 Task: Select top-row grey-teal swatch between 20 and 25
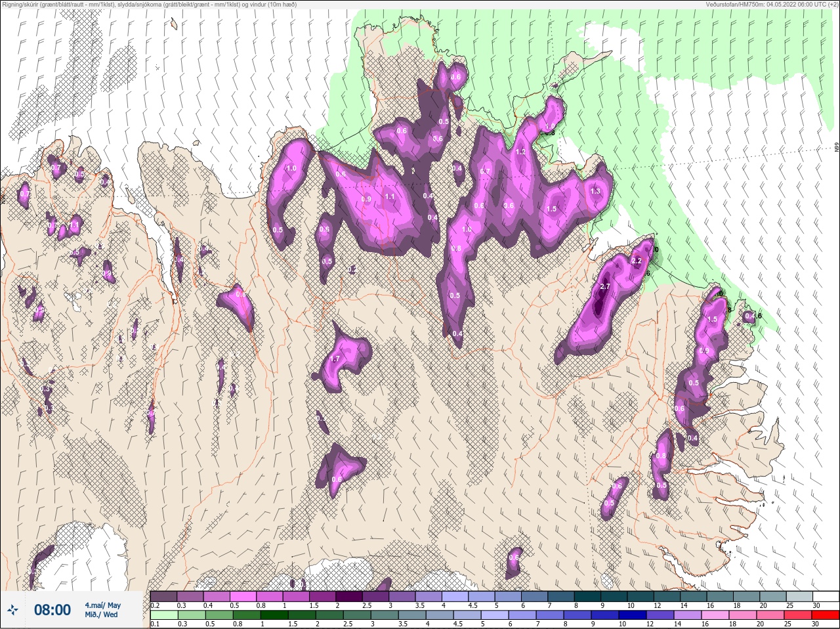773,597
